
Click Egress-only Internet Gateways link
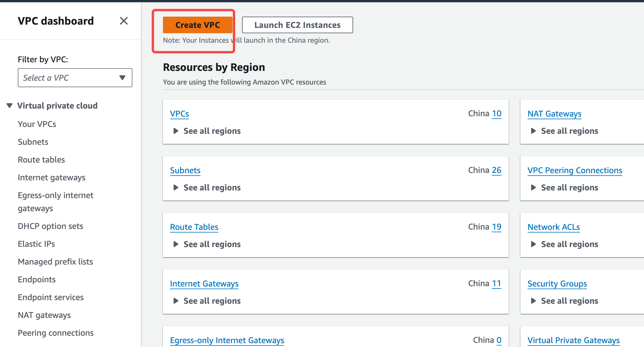coord(227,340)
